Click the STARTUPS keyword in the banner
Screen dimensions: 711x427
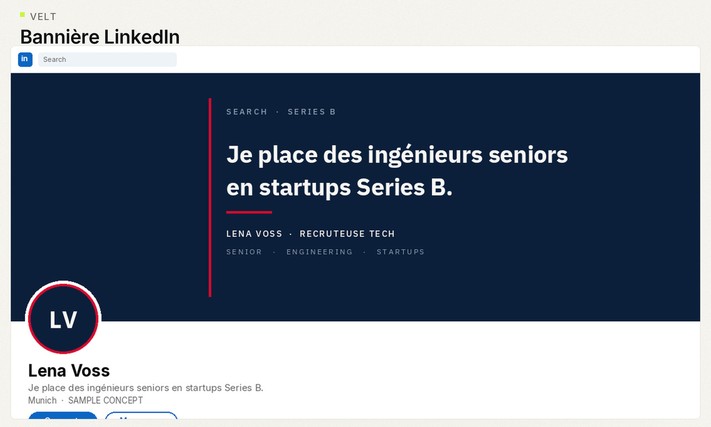400,252
